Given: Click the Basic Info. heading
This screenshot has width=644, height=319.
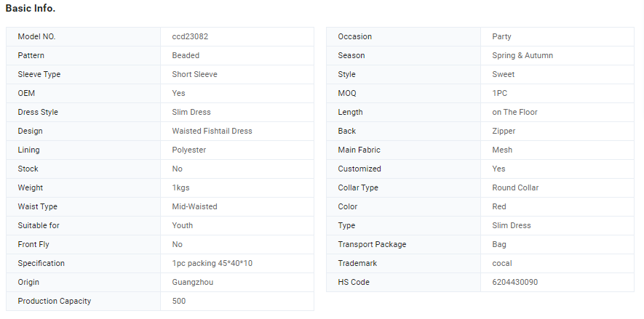Looking at the screenshot, I should (x=31, y=8).
